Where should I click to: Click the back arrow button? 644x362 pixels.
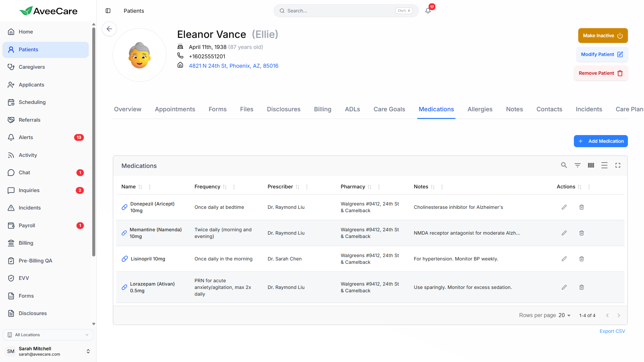tap(109, 29)
